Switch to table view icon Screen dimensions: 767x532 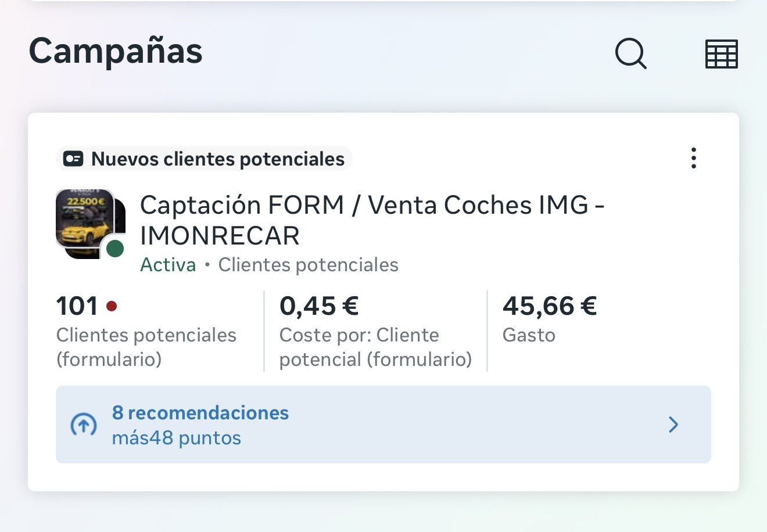(x=721, y=54)
